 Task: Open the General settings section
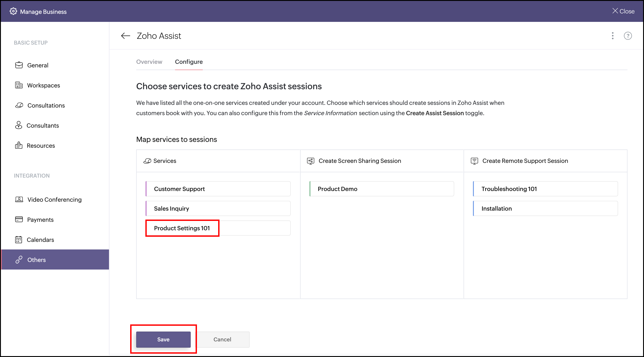point(38,65)
